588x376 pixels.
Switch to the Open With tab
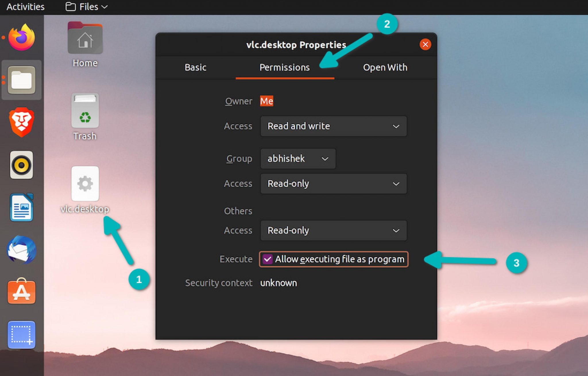[x=385, y=67]
